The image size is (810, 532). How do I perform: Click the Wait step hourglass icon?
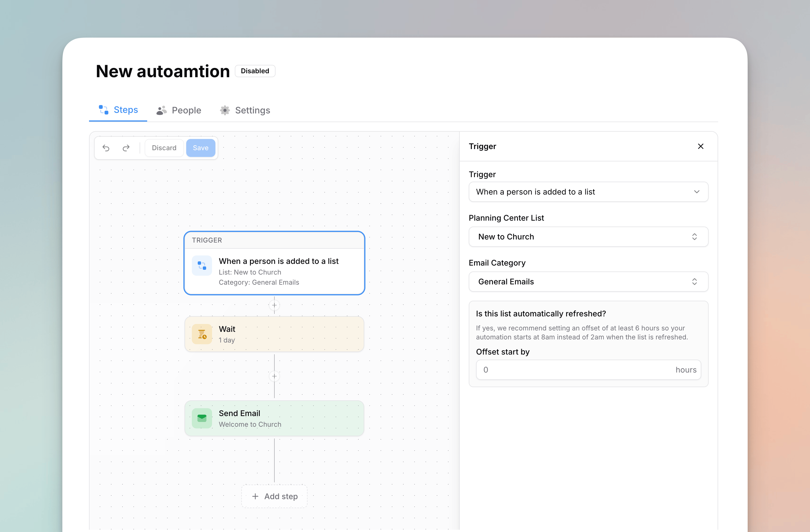[202, 334]
